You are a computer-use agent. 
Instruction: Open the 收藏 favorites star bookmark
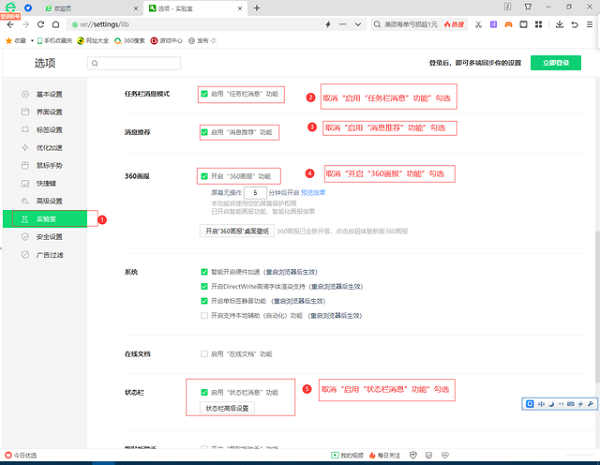click(16, 41)
